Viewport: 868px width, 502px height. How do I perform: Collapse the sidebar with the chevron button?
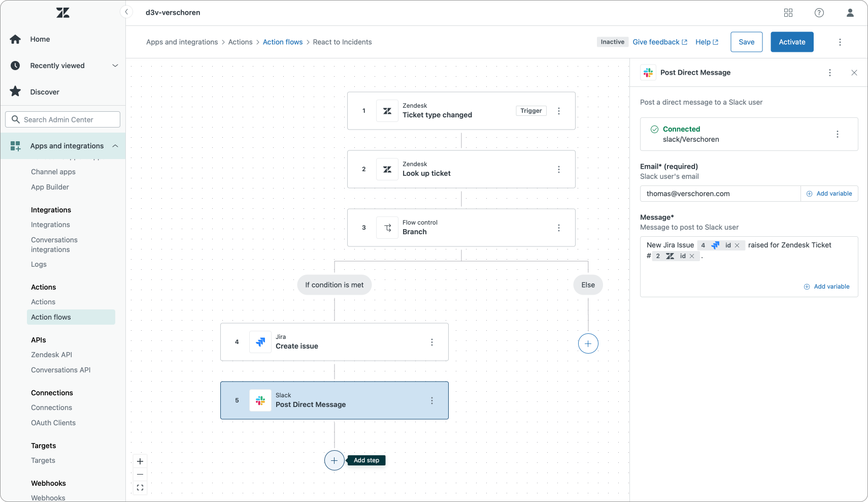tap(126, 12)
